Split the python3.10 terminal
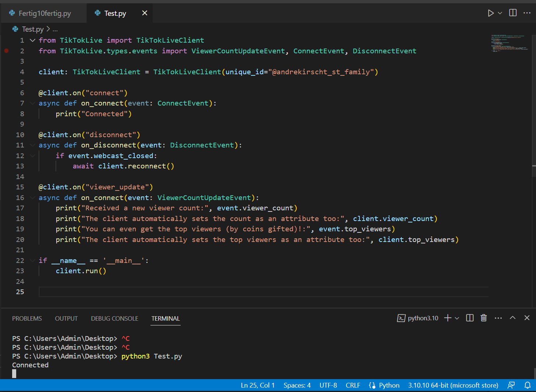This screenshot has height=392, width=536. point(470,318)
